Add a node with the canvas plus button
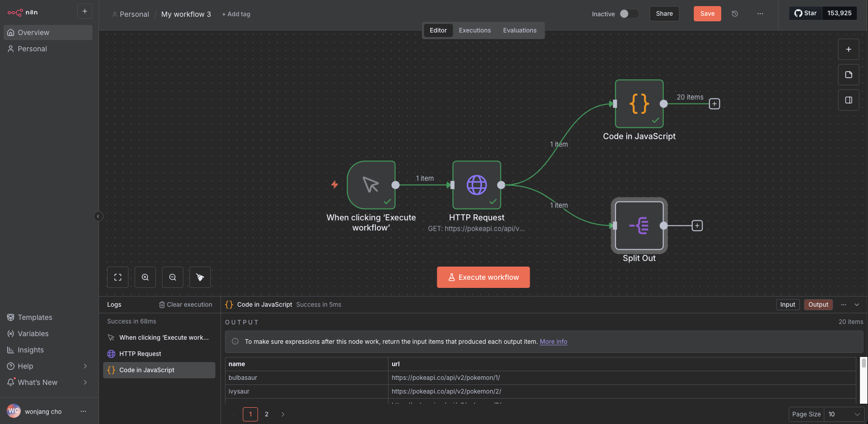Viewport: 868px width, 424px height. (849, 49)
